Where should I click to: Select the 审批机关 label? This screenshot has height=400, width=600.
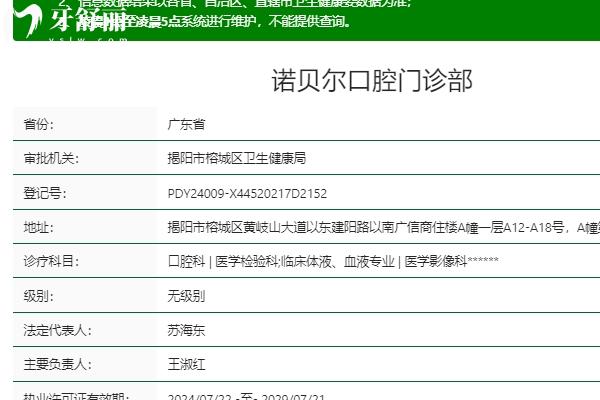point(51,158)
